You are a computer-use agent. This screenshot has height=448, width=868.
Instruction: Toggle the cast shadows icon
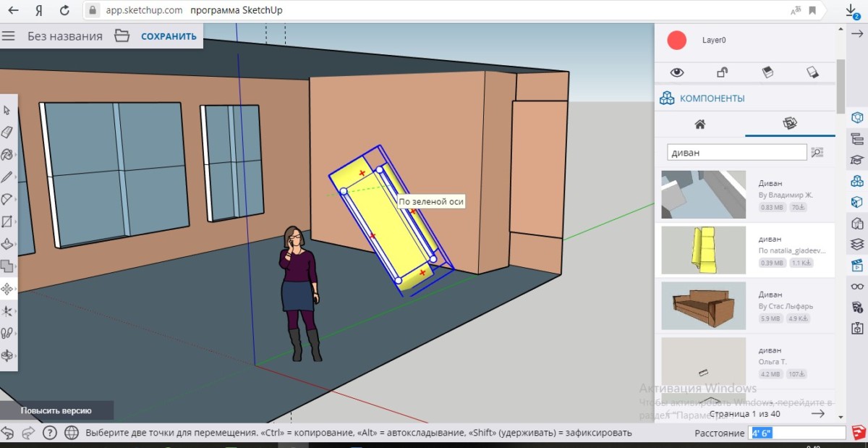[x=767, y=72]
